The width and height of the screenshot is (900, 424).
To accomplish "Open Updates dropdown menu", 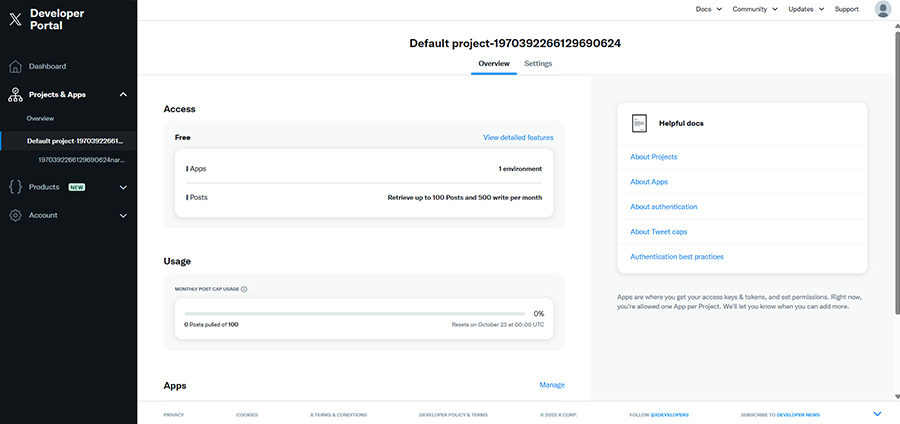I will (x=806, y=9).
